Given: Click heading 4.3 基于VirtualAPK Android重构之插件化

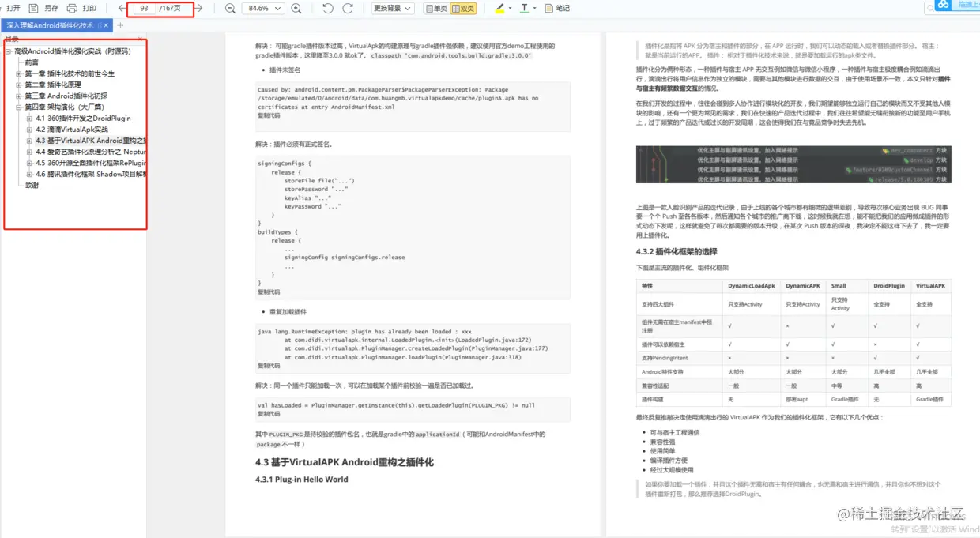Looking at the screenshot, I should (x=345, y=462).
